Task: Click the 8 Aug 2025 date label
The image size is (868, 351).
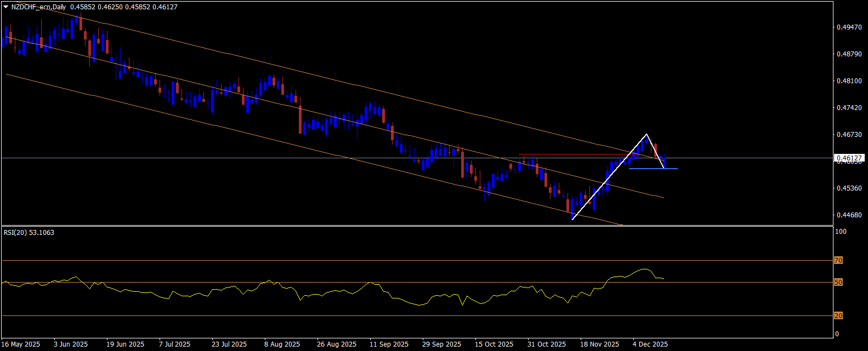Action: [282, 344]
